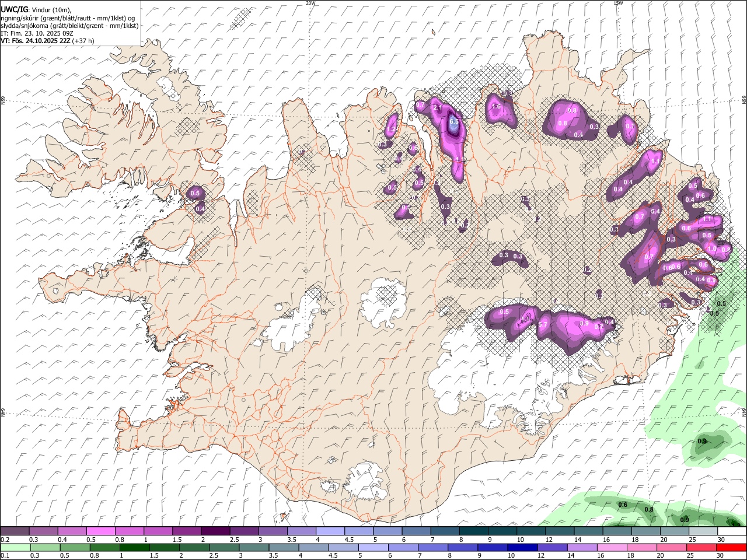Click upper legend pale grey swatch at 25
This screenshot has width=747, height=560.
pos(703,531)
